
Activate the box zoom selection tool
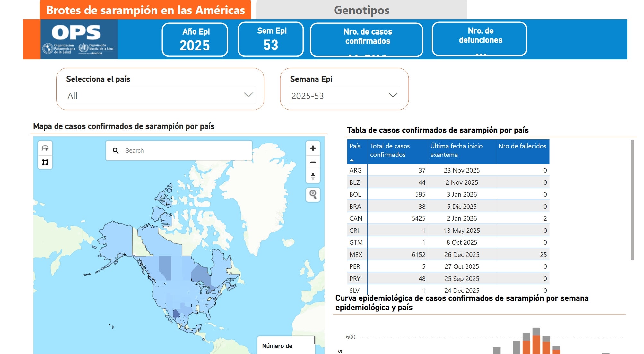(45, 163)
